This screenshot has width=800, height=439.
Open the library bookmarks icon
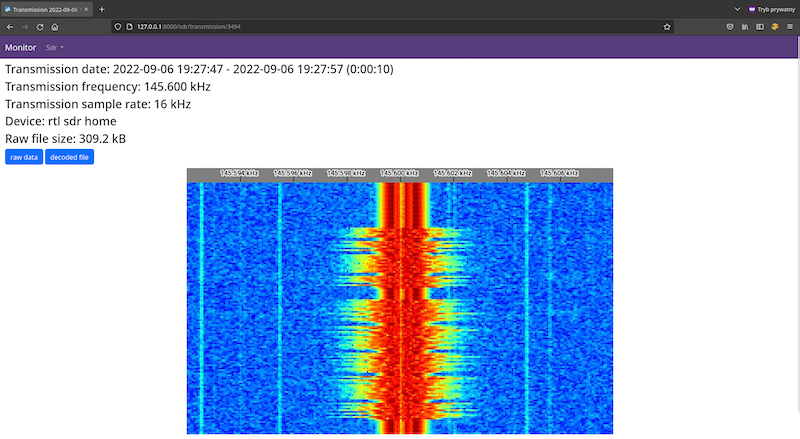[x=745, y=27]
